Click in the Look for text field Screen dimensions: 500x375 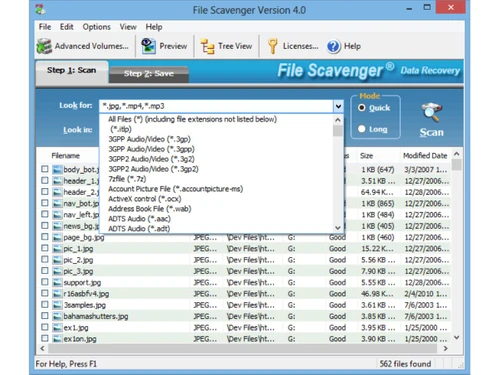tap(216, 106)
